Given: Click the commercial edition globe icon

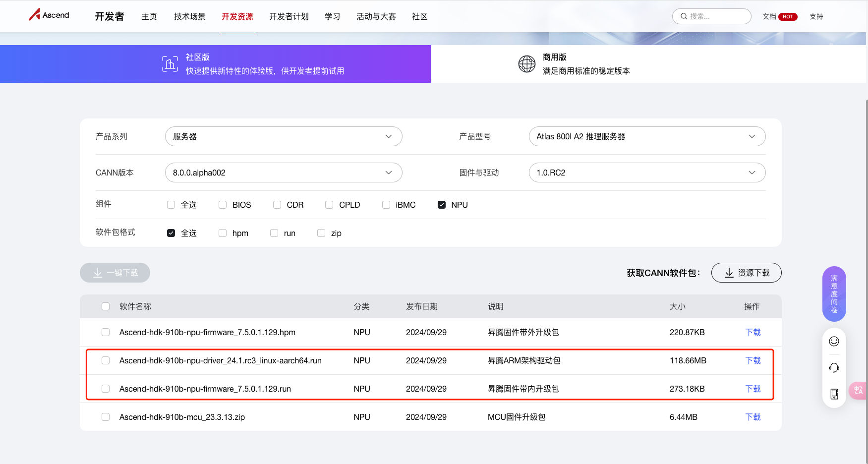Looking at the screenshot, I should coord(526,64).
